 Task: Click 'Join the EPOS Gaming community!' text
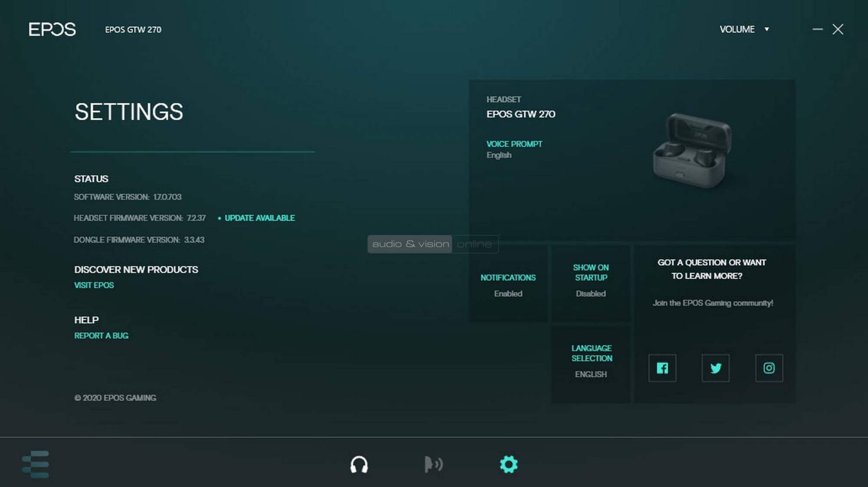point(713,303)
